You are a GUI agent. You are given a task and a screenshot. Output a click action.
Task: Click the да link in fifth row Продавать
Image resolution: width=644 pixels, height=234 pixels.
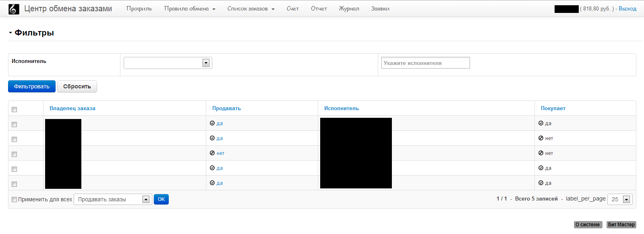(219, 183)
